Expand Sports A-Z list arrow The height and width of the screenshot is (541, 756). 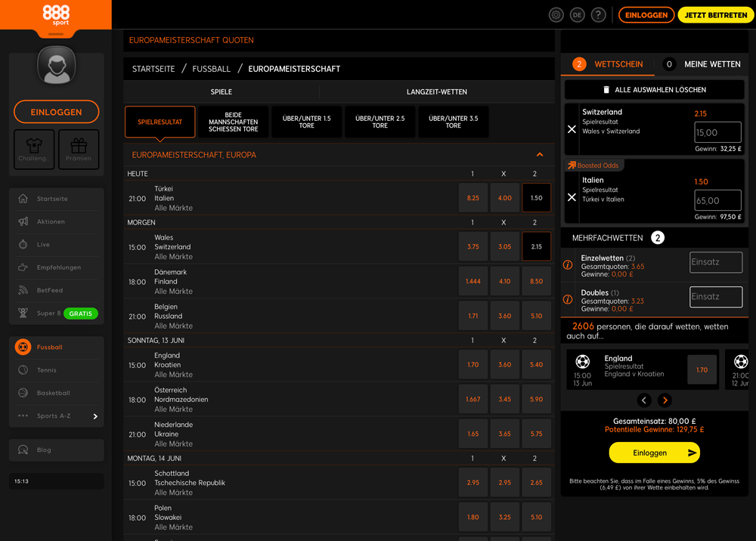(95, 416)
